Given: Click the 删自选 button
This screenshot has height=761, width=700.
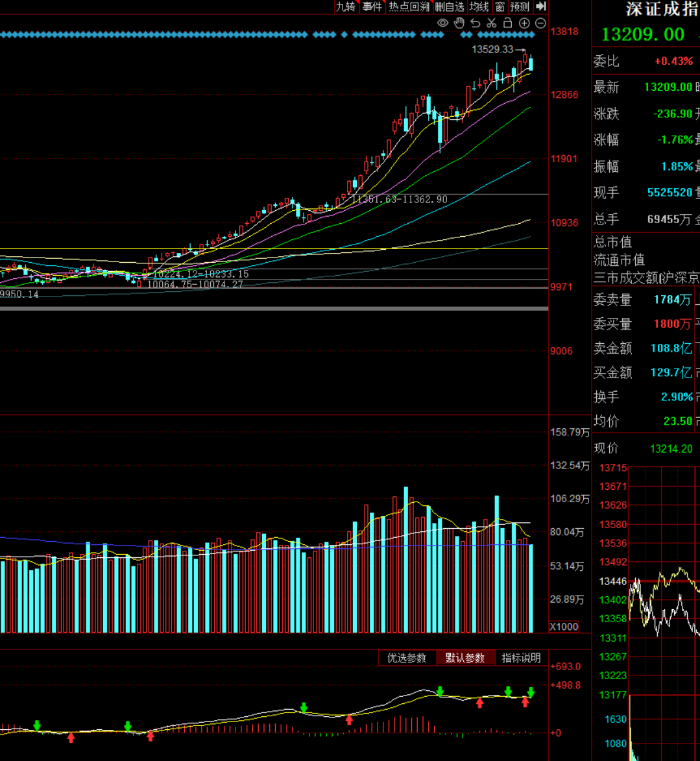Looking at the screenshot, I should point(450,6).
